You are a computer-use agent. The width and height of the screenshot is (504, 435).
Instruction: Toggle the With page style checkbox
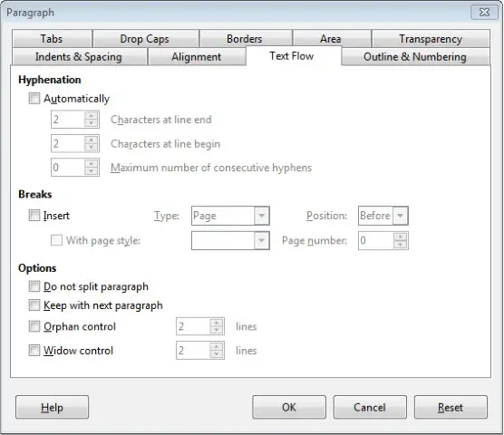tap(56, 240)
